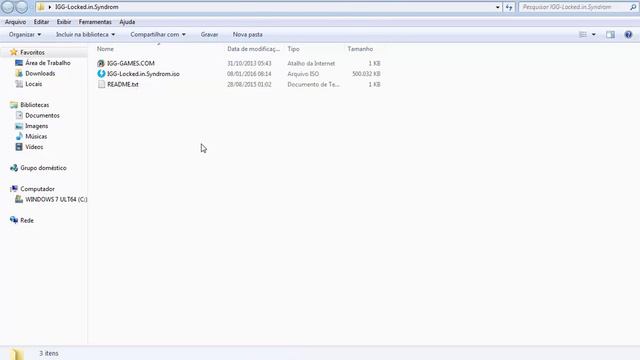Click the Grupo doméstico homegroup icon
The height and width of the screenshot is (360, 640).
14,168
